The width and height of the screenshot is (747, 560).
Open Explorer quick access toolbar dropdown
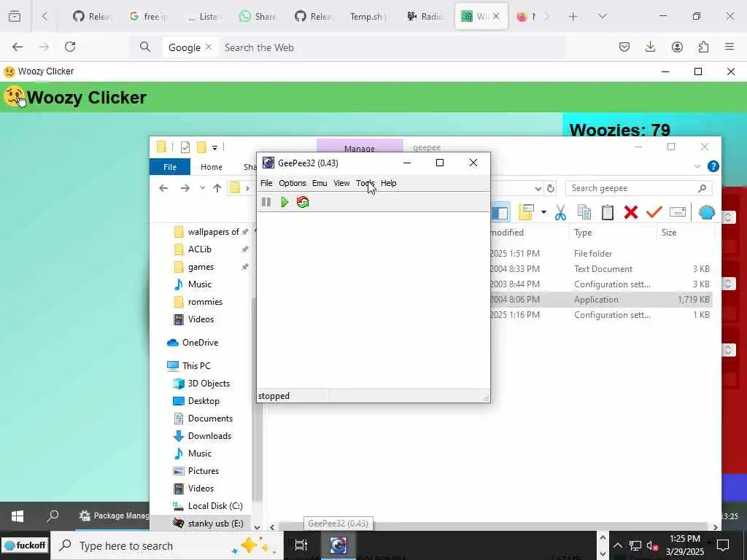pos(215,147)
